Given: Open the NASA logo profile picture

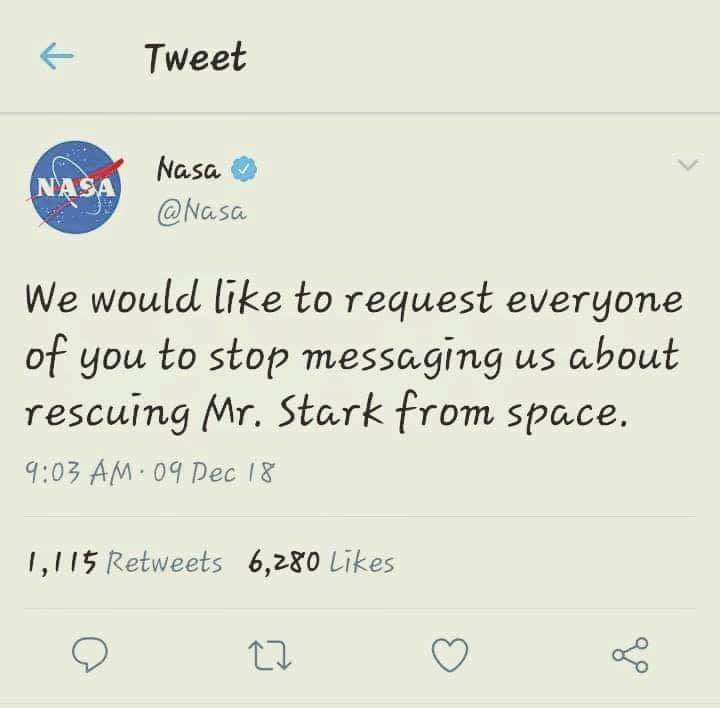Looking at the screenshot, I should tap(78, 188).
